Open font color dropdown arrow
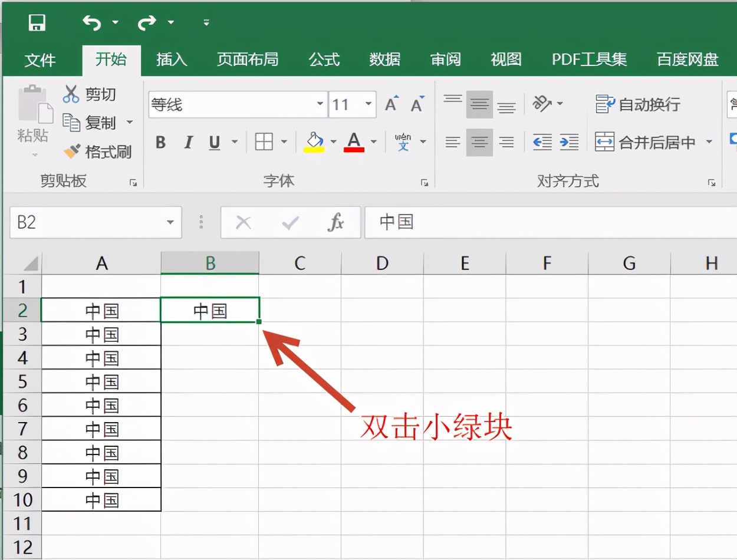This screenshot has width=737, height=560. point(374,142)
